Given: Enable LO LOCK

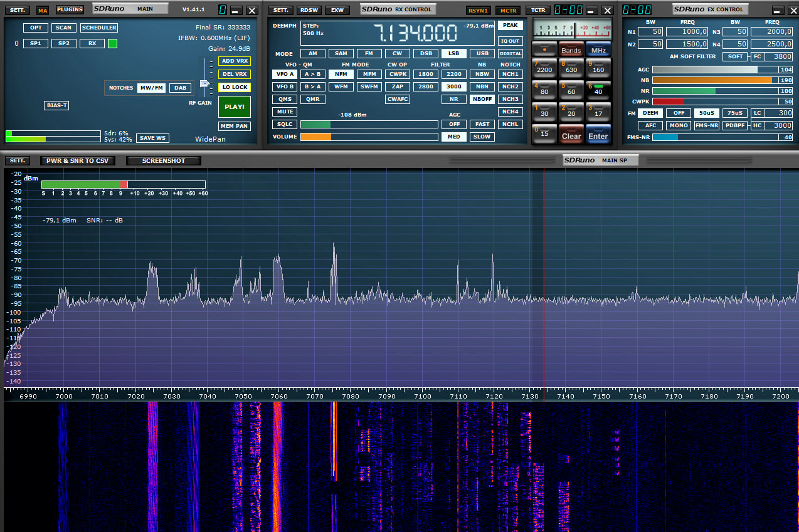Looking at the screenshot, I should (x=234, y=87).
